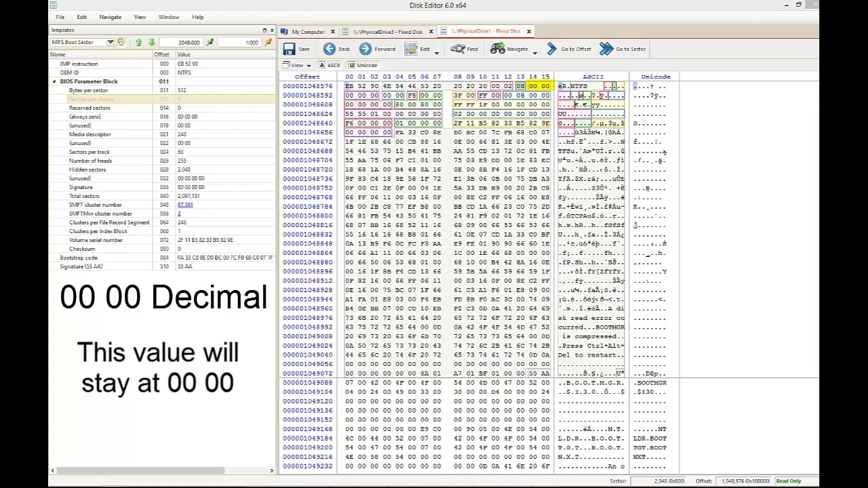Select the Total sectors row
Viewport: 868px width, 488px height.
(162, 196)
